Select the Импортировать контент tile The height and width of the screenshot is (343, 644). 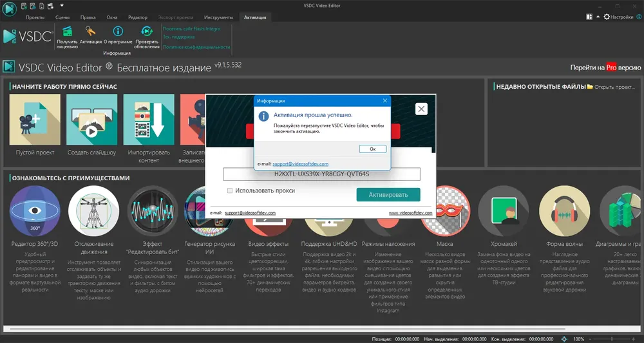coord(149,120)
